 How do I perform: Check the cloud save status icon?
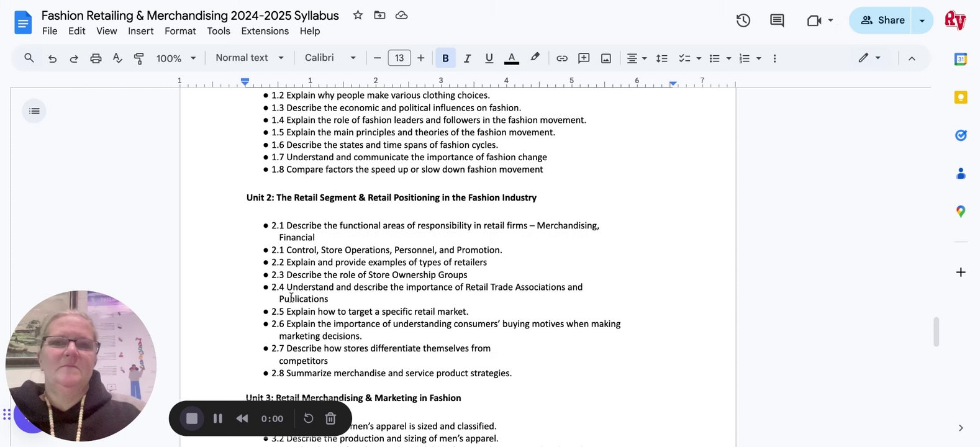coord(402,15)
